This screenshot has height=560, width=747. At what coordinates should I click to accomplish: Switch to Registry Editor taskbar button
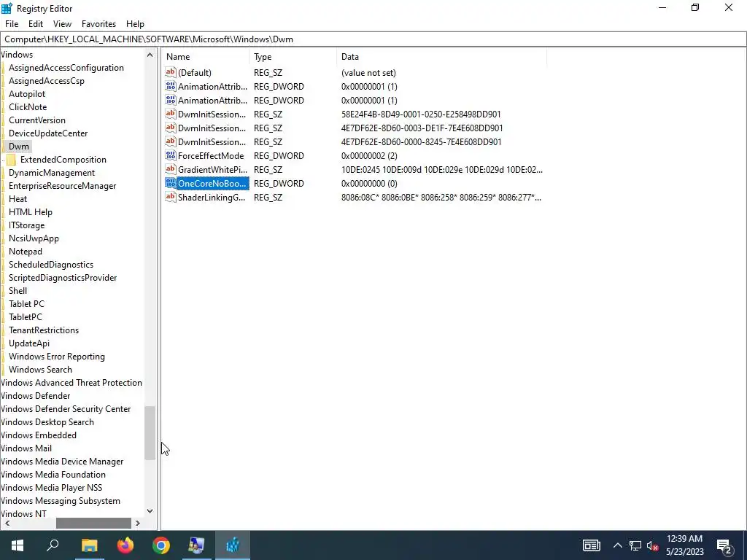pyautogui.click(x=233, y=545)
